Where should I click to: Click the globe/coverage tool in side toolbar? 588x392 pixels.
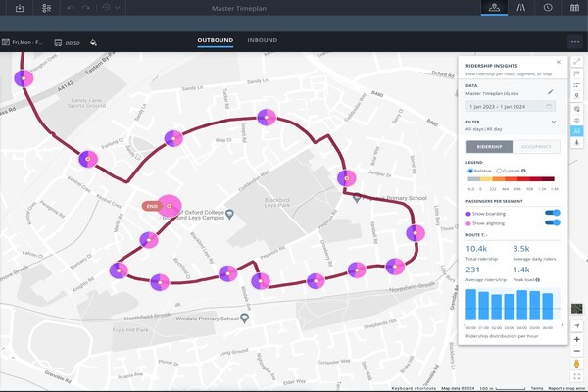pyautogui.click(x=577, y=109)
